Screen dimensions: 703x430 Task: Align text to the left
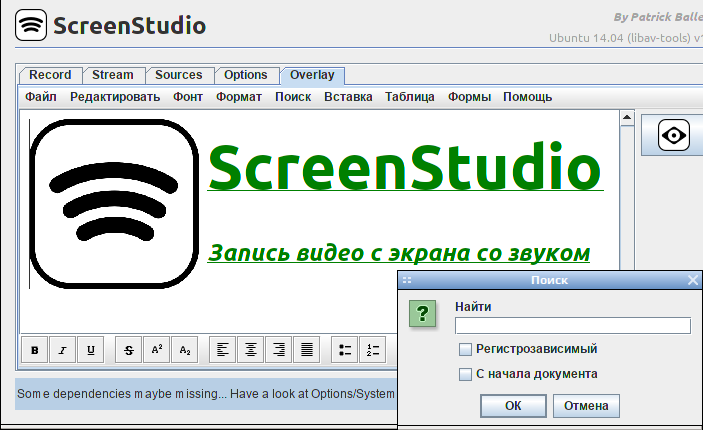click(222, 350)
